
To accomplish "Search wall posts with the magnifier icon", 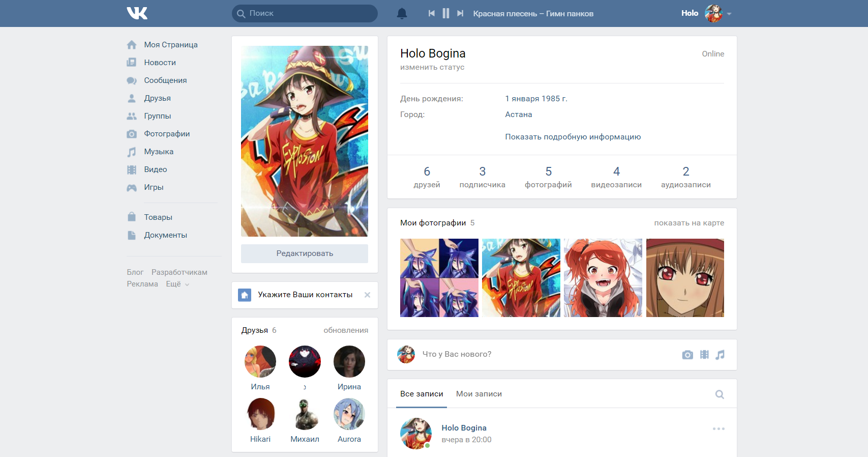I will [x=720, y=394].
